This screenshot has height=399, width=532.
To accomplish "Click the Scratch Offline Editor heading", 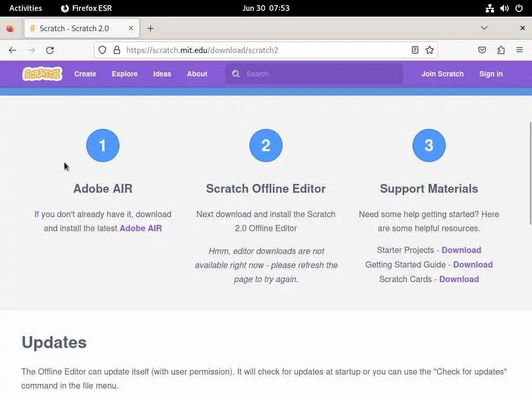I will pos(266,188).
